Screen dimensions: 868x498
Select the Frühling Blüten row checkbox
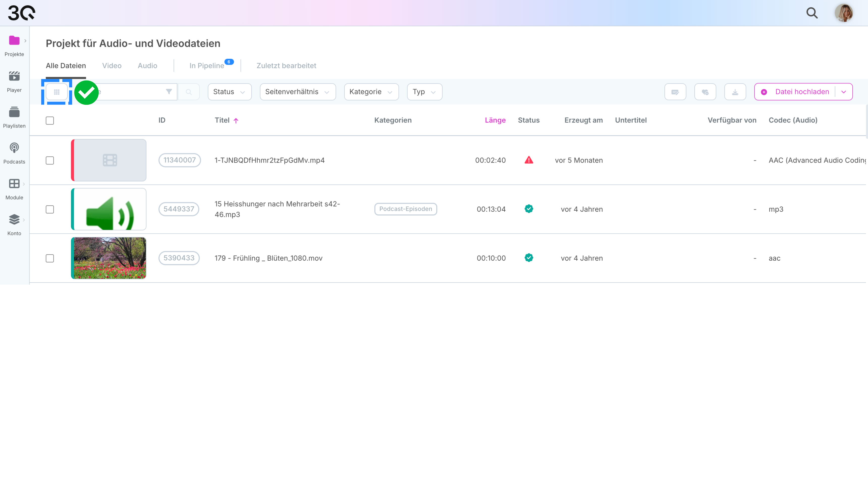tap(50, 258)
